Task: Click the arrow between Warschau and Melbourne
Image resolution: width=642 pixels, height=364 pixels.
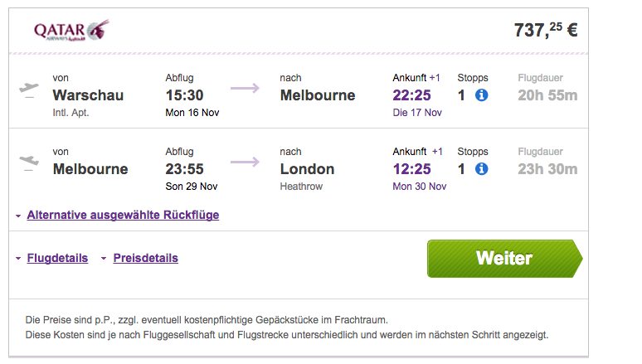Action: pos(245,88)
